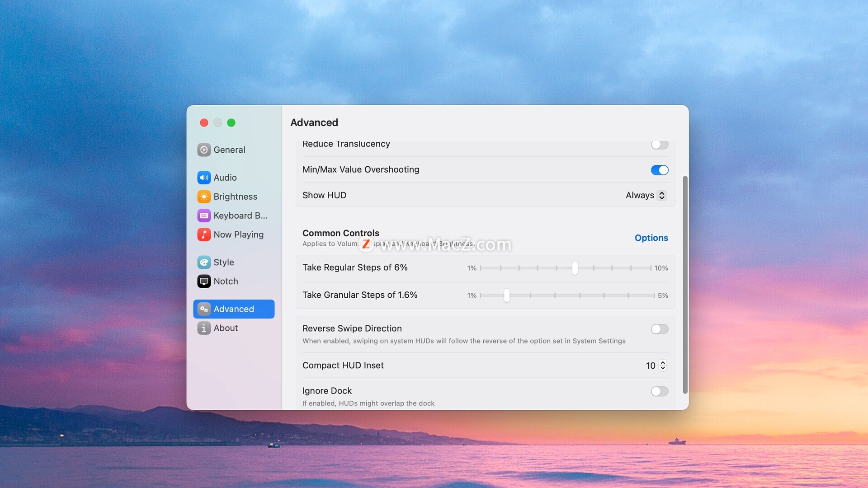Click the vertical scrollbar of settings pane

(685, 285)
